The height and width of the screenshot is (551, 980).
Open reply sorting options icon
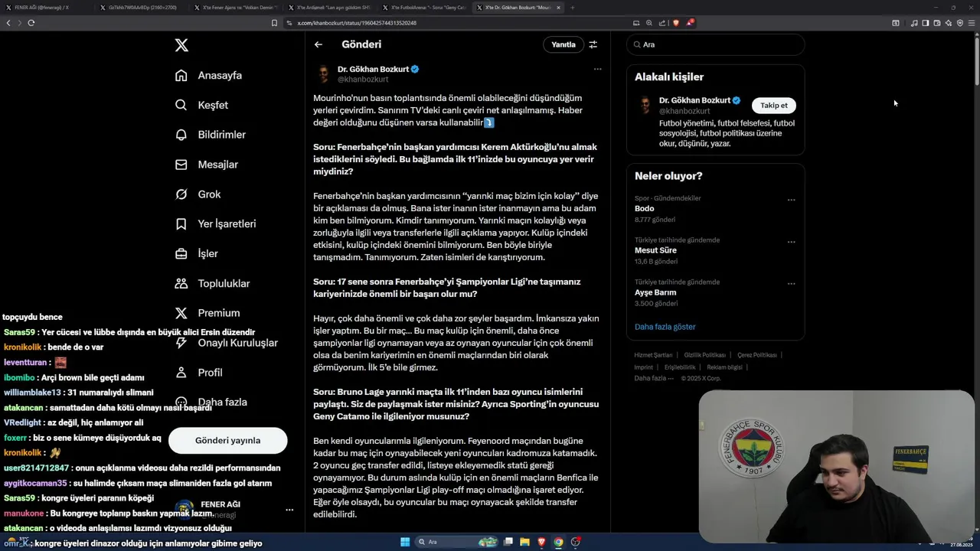(x=593, y=44)
